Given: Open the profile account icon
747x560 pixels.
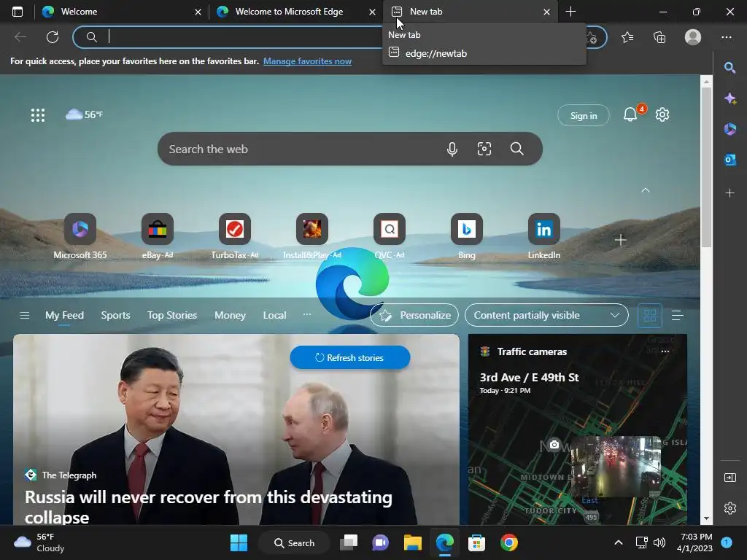Looking at the screenshot, I should pos(693,37).
